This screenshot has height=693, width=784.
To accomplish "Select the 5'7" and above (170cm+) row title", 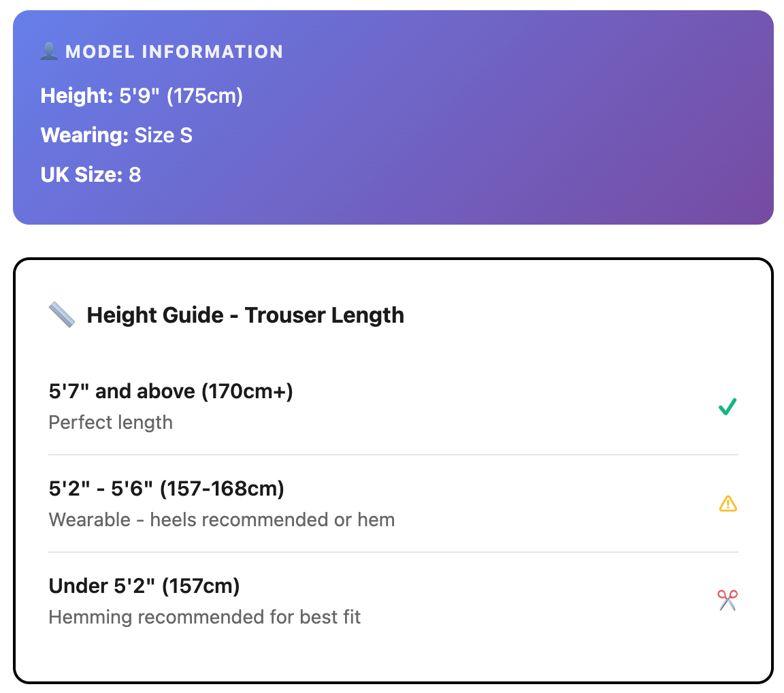I will click(x=171, y=391).
